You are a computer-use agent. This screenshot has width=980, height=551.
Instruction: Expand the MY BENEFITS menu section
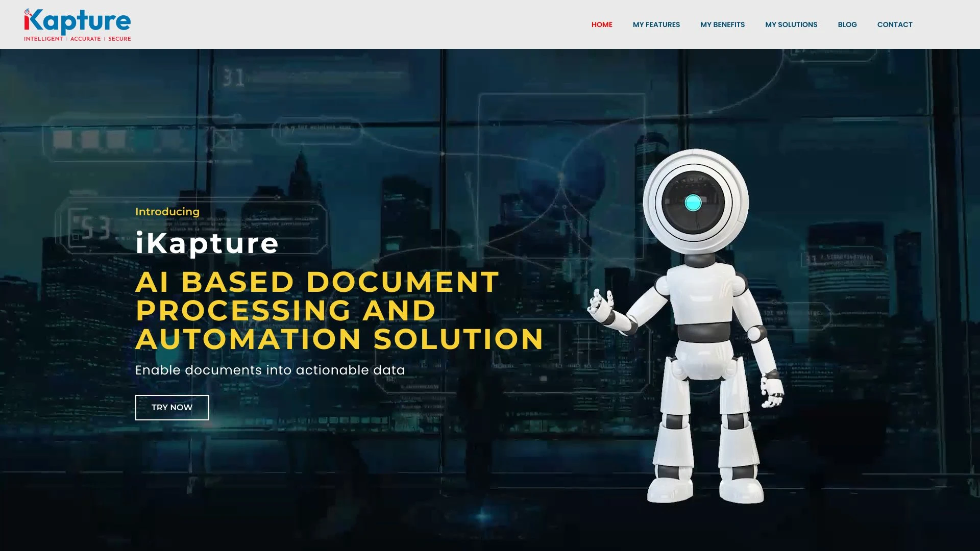pyautogui.click(x=722, y=24)
